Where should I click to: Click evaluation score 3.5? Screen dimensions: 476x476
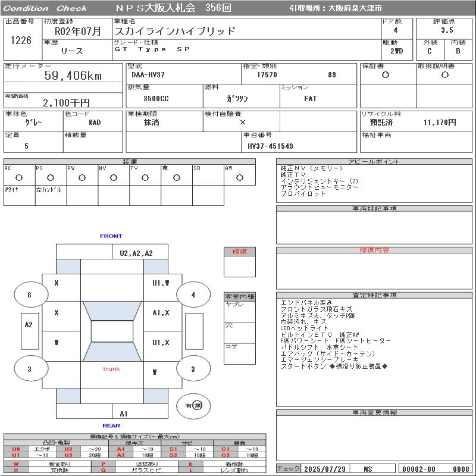point(447,30)
